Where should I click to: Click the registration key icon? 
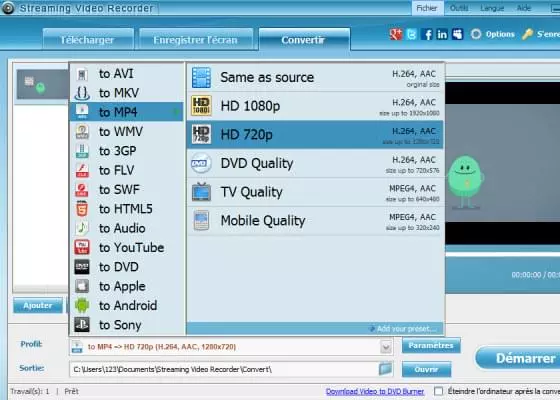coord(527,34)
